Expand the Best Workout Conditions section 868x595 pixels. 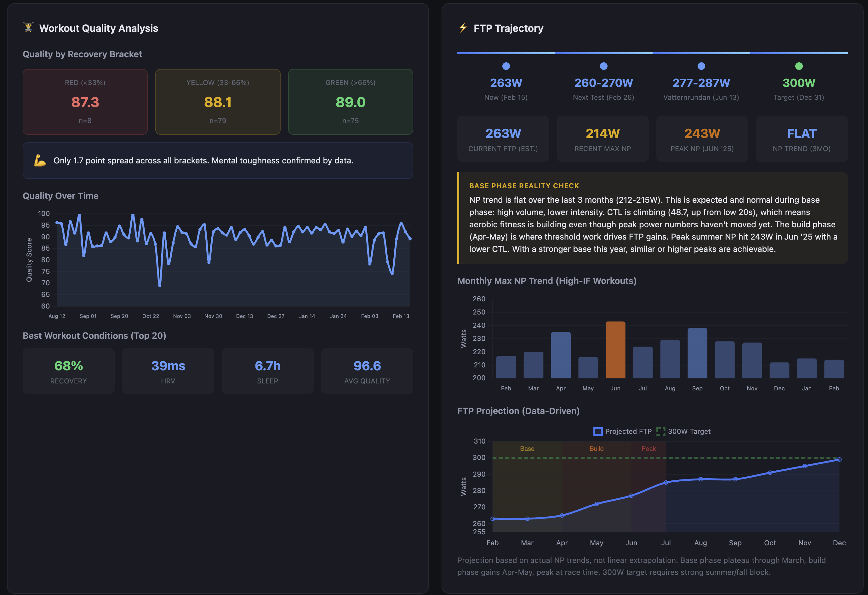94,335
